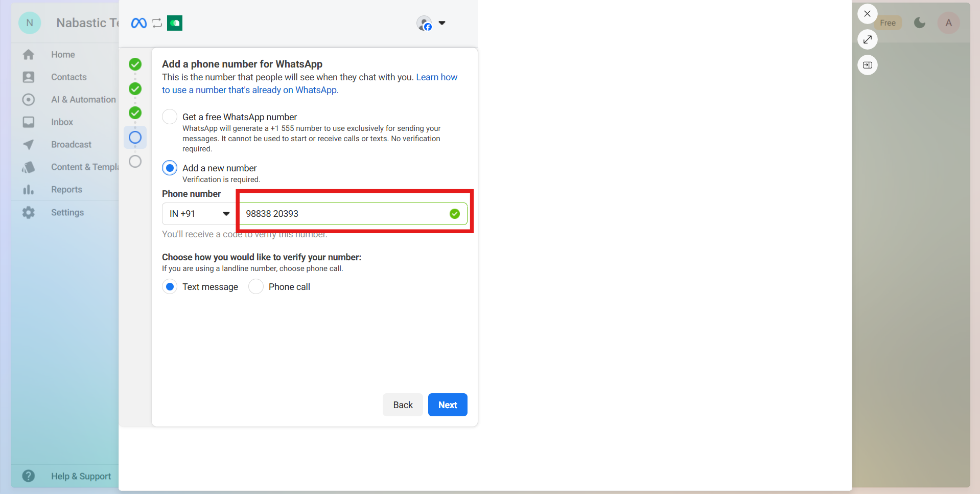Open Broadcast in the sidebar
The height and width of the screenshot is (494, 980).
coord(71,145)
